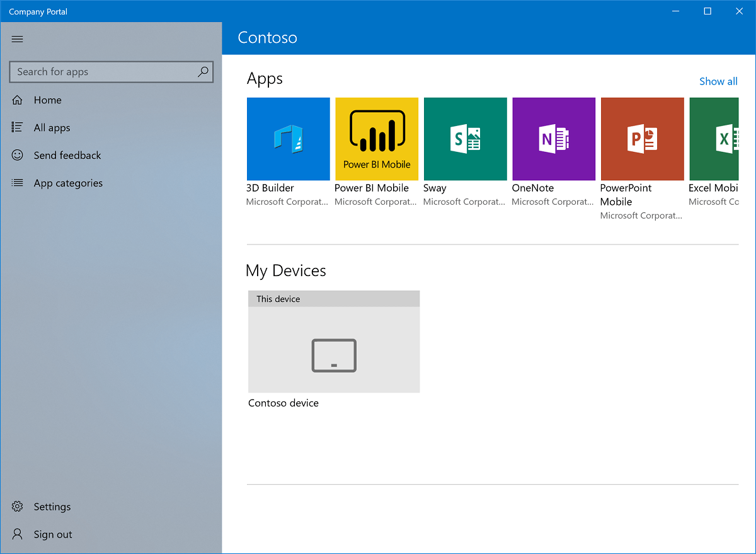Click publisher text under OneNote
Screen dimensions: 756x554
coord(553,202)
